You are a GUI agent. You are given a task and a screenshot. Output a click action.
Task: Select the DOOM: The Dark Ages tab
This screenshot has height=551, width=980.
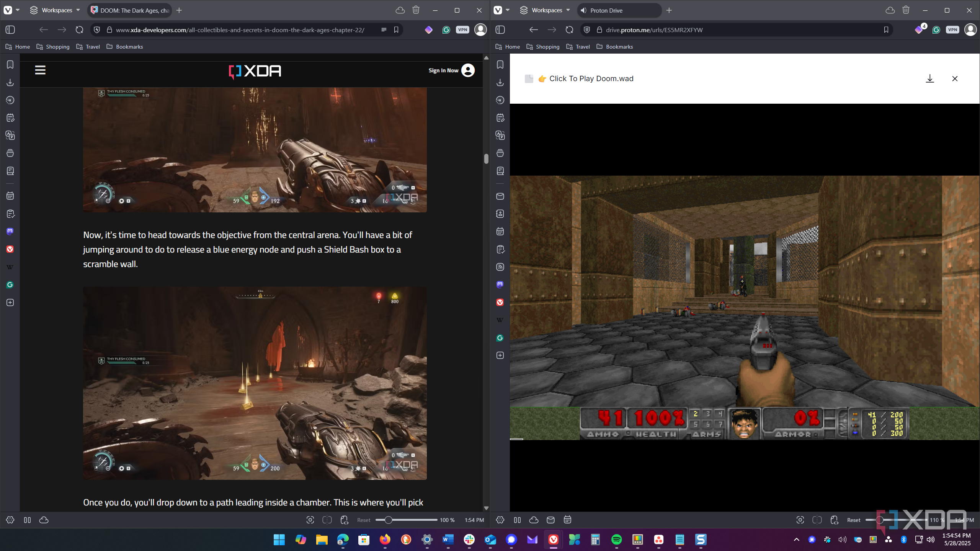130,10
